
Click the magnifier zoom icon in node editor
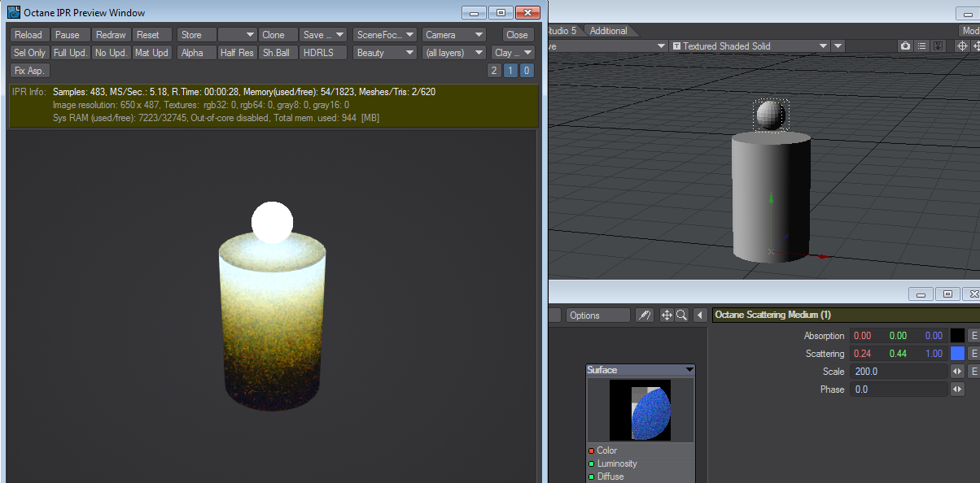(682, 315)
